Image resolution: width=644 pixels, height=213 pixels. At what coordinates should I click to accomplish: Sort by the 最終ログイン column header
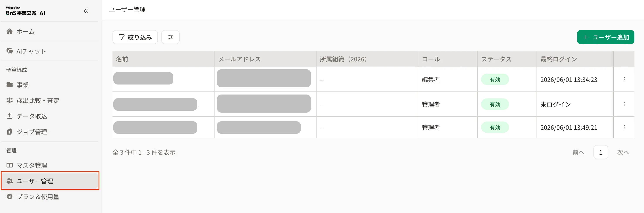559,59
